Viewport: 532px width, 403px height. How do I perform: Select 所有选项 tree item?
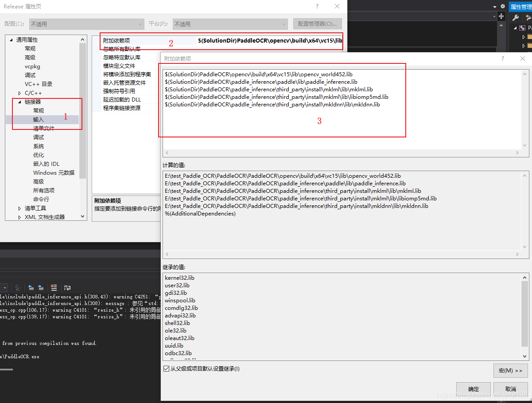44,191
